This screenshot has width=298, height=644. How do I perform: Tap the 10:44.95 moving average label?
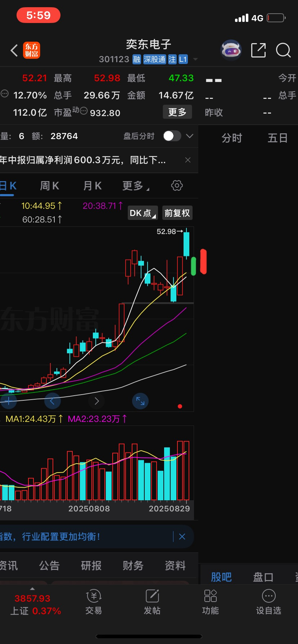[x=42, y=206]
